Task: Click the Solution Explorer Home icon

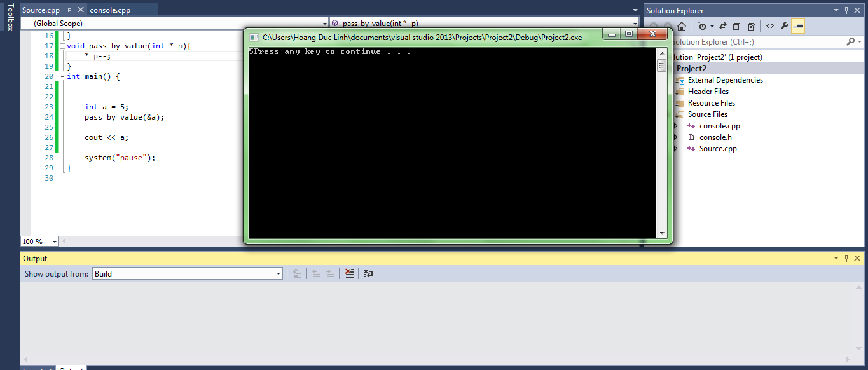Action: [682, 26]
